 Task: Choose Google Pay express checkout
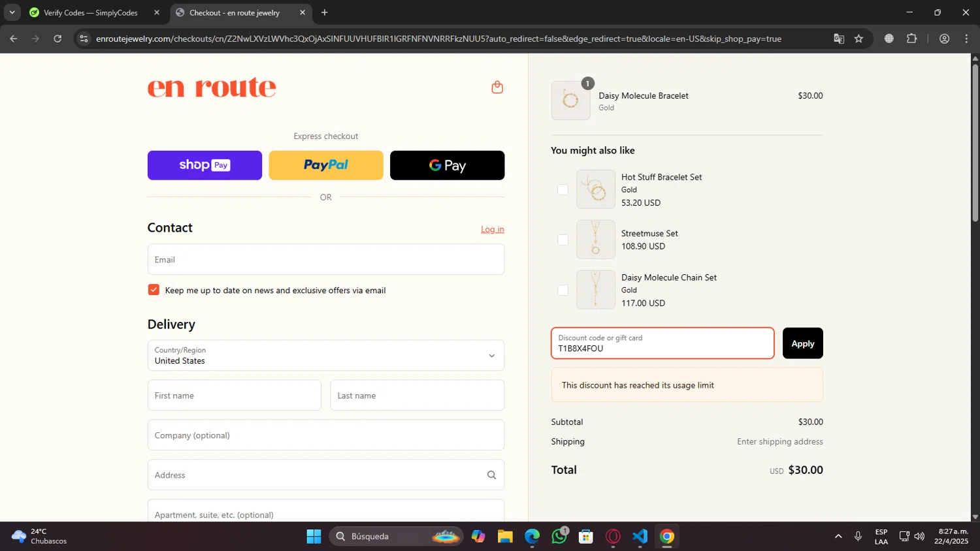click(448, 165)
